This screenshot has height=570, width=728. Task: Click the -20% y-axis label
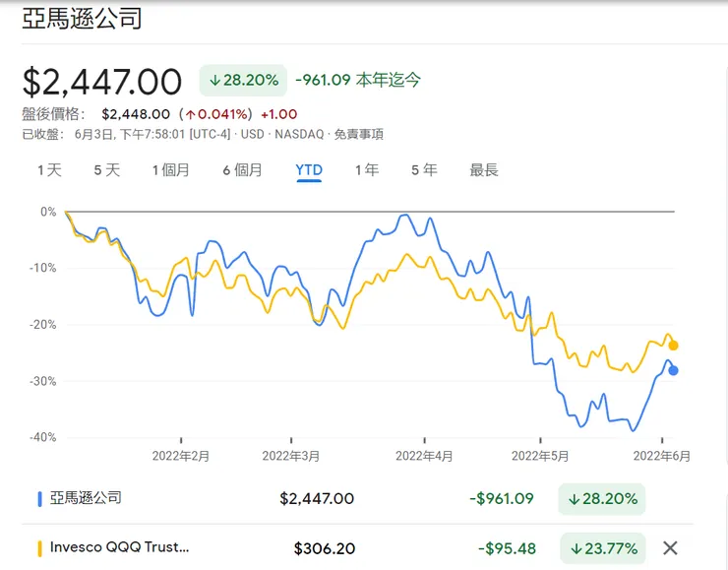(x=42, y=324)
